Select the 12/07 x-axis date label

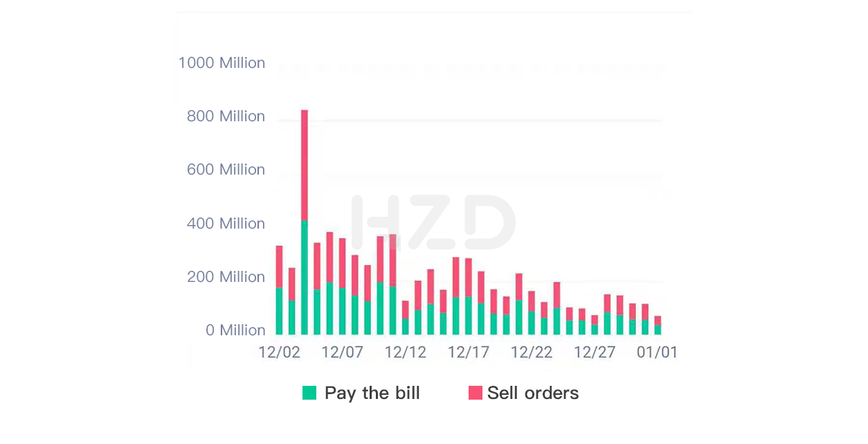[x=342, y=353]
